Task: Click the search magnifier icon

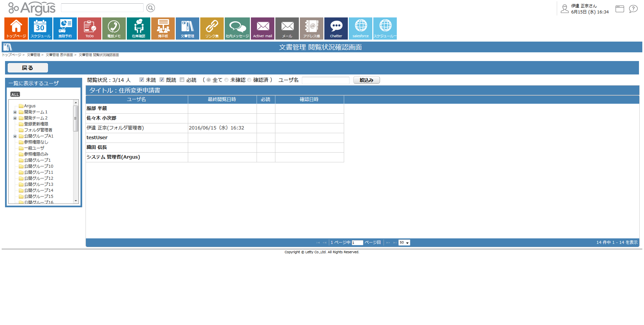Action: click(151, 8)
